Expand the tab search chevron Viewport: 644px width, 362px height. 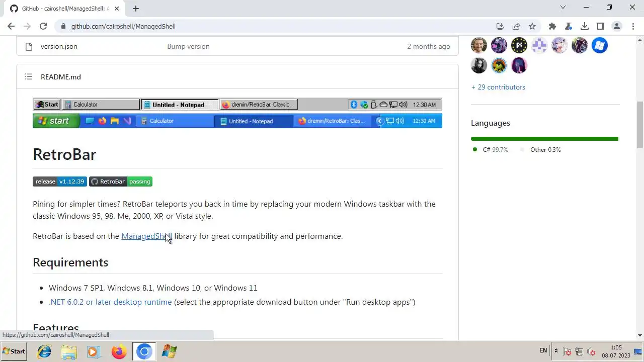click(563, 8)
